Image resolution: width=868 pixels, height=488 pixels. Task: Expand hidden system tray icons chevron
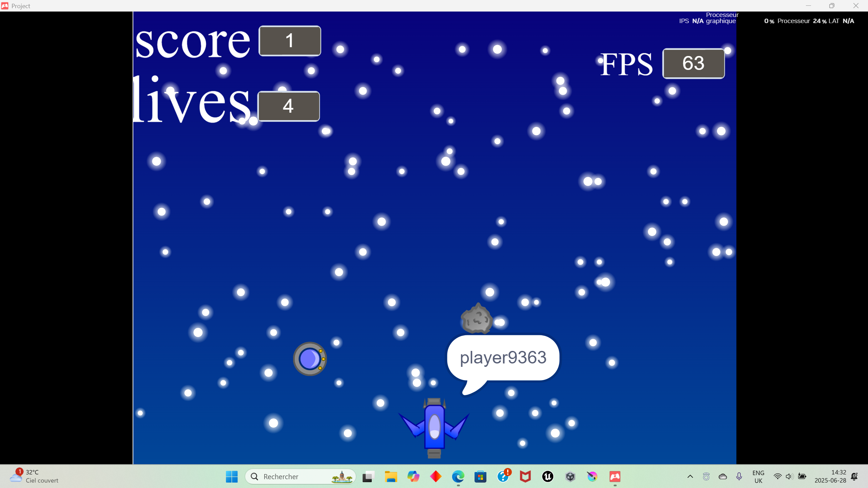[690, 476]
